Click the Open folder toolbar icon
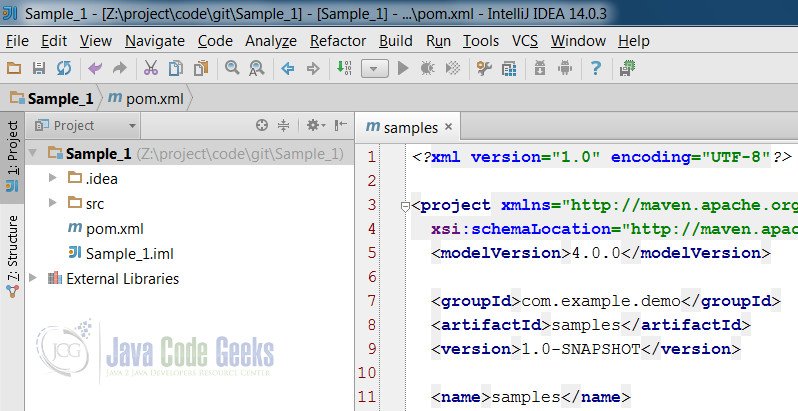The width and height of the screenshot is (798, 411). point(14,68)
